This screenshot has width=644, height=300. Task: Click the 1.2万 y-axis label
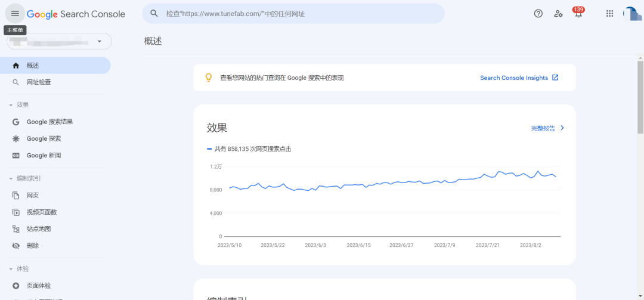216,166
